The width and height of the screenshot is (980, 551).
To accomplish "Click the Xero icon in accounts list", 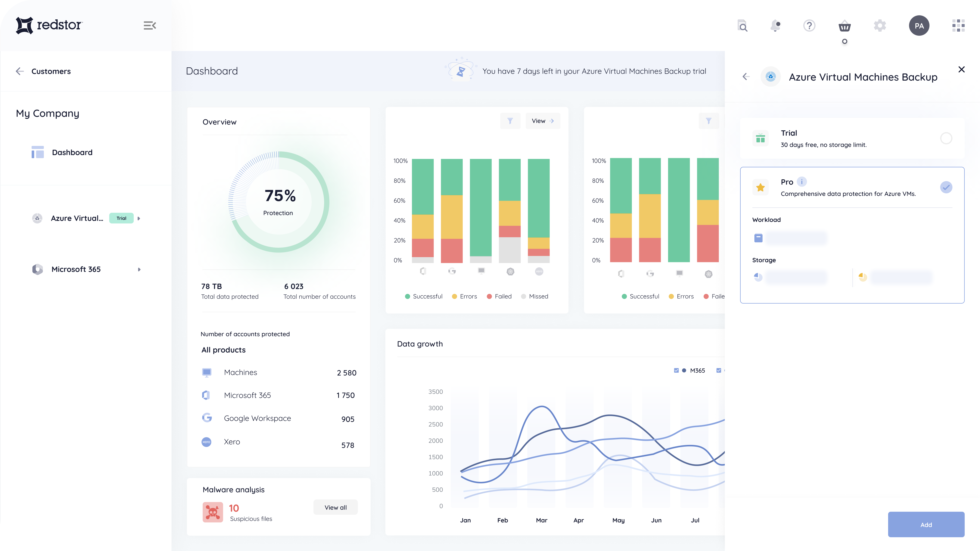I will point(206,442).
